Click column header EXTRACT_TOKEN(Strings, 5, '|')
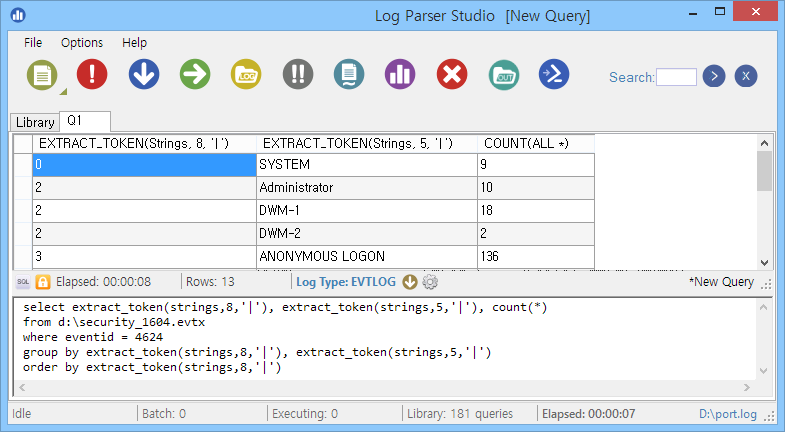785x432 pixels. point(366,144)
